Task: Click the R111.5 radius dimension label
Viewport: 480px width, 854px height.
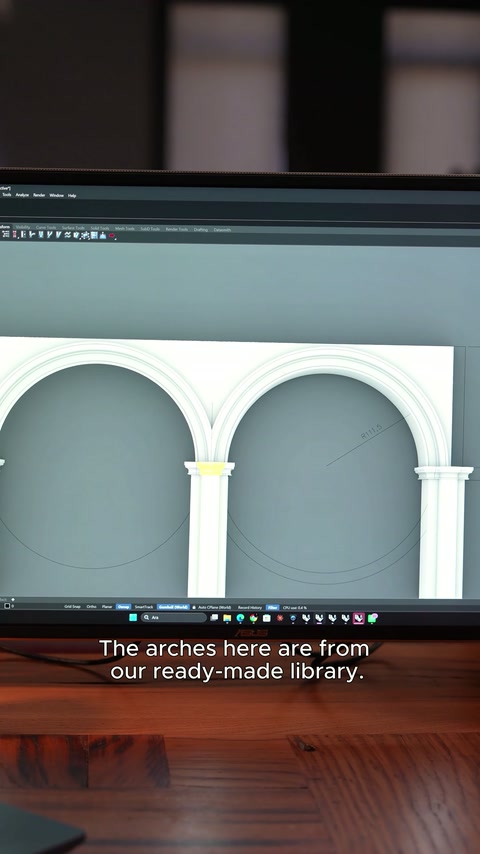Action: [x=372, y=431]
